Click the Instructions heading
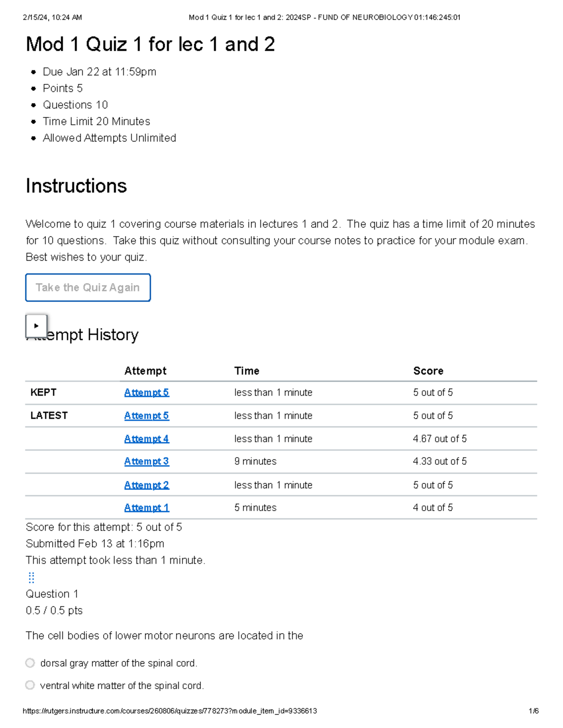563x728 pixels. coord(76,186)
